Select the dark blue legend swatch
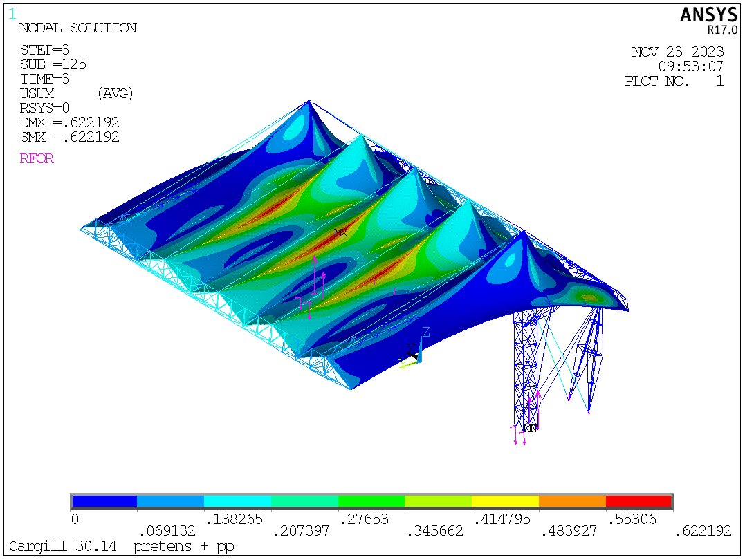The image size is (745, 560). 104,501
